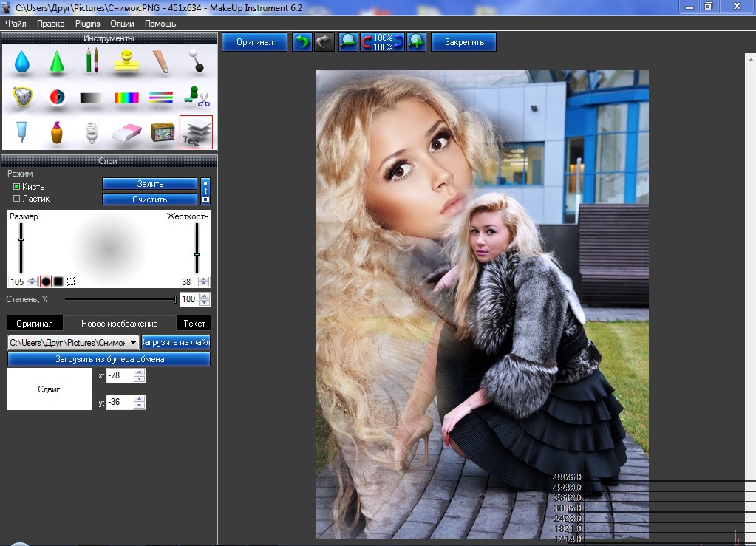This screenshot has width=756, height=546.
Task: Select the blue water drop blur tool
Action: point(21,61)
